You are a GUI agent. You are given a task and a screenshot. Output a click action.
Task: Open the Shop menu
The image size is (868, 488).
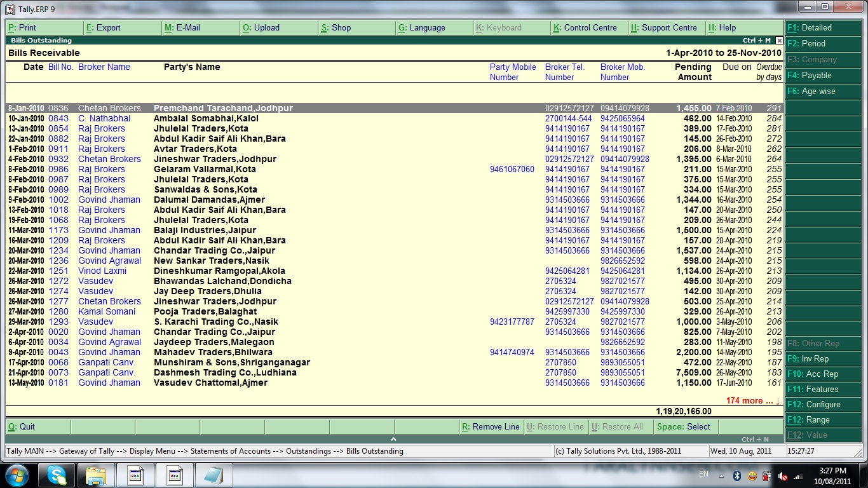357,28
